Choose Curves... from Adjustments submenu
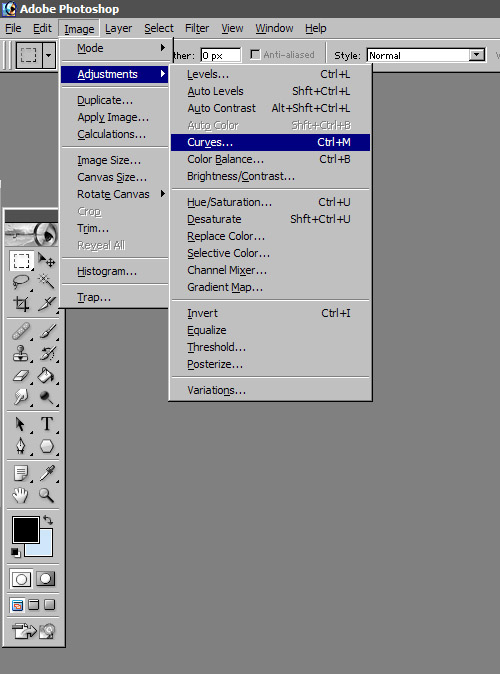 click(270, 142)
